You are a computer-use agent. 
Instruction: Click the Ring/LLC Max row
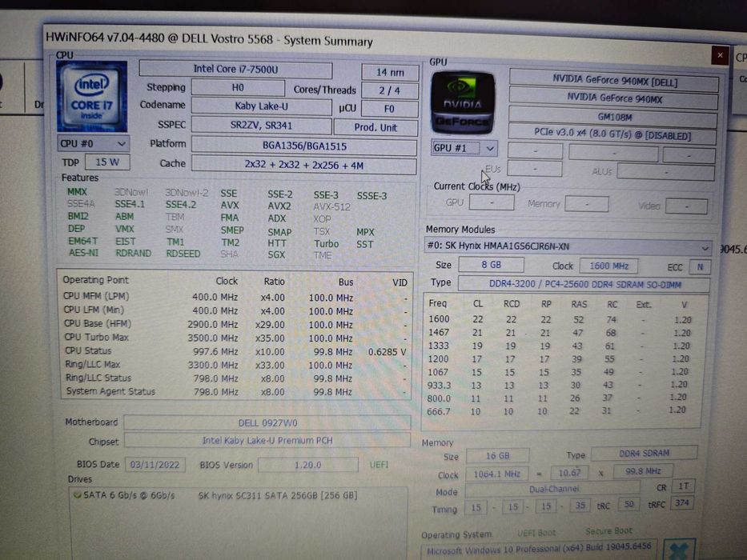pyautogui.click(x=235, y=365)
